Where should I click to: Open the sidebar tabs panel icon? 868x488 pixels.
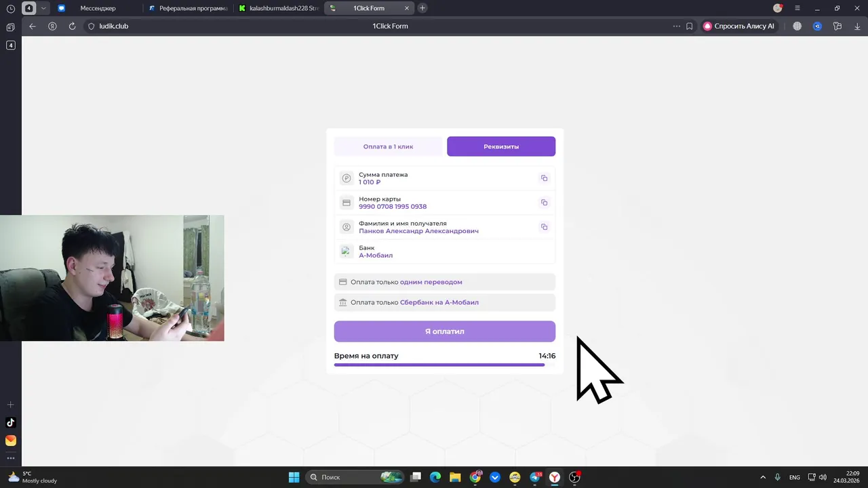[x=10, y=27]
